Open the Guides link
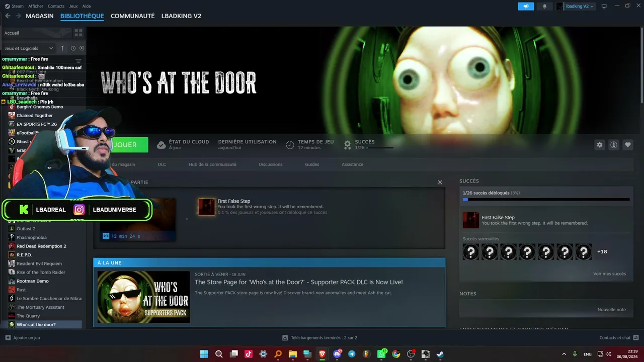The width and height of the screenshot is (644, 362). [x=312, y=164]
